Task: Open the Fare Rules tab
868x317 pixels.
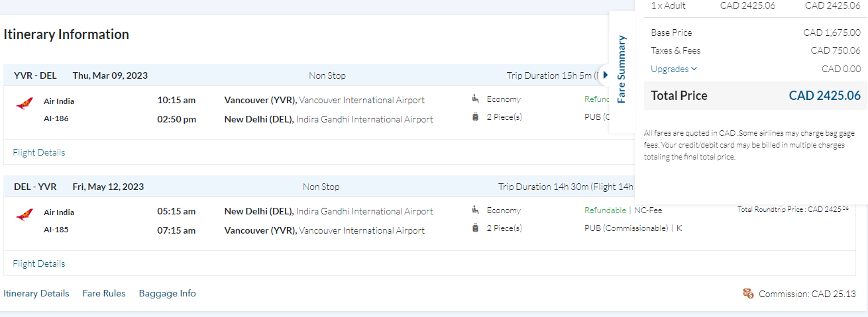Action: point(104,293)
